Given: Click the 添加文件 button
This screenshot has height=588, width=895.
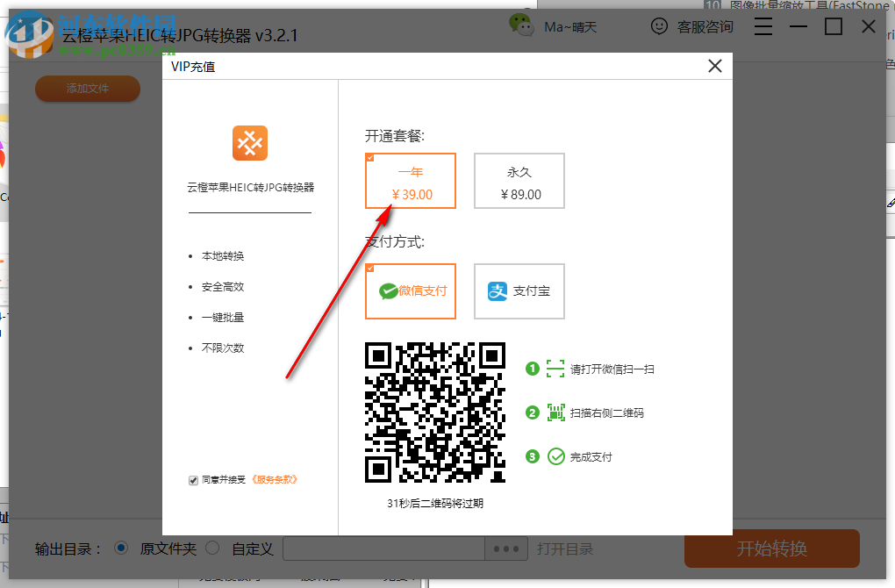Looking at the screenshot, I should (87, 89).
